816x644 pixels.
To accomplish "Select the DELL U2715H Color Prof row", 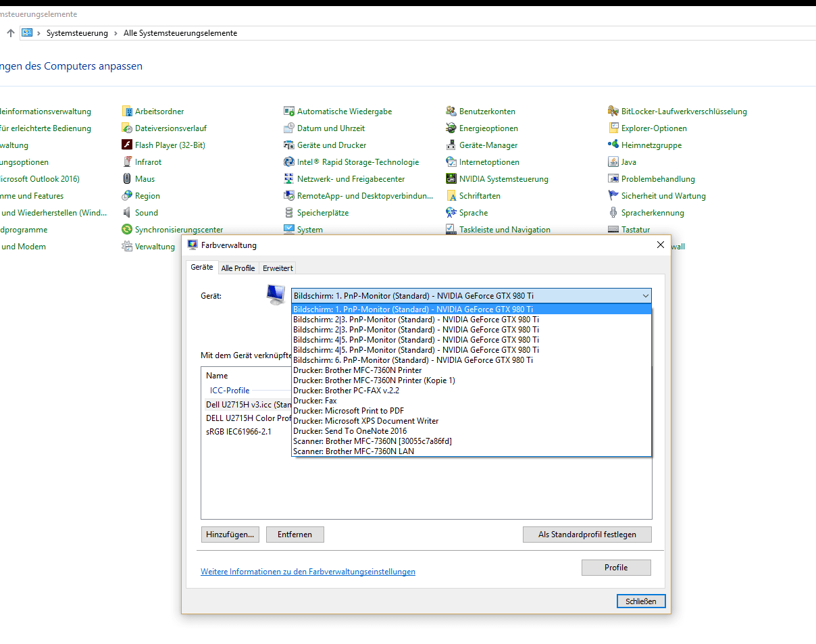I will (x=247, y=418).
